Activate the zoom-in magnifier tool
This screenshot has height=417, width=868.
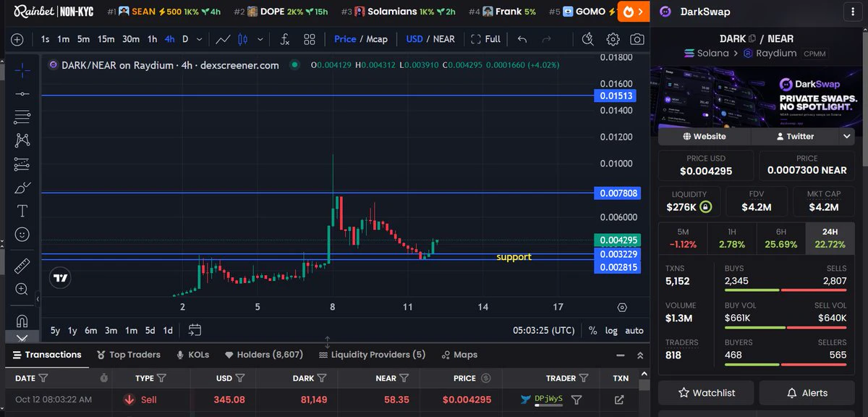(22, 290)
